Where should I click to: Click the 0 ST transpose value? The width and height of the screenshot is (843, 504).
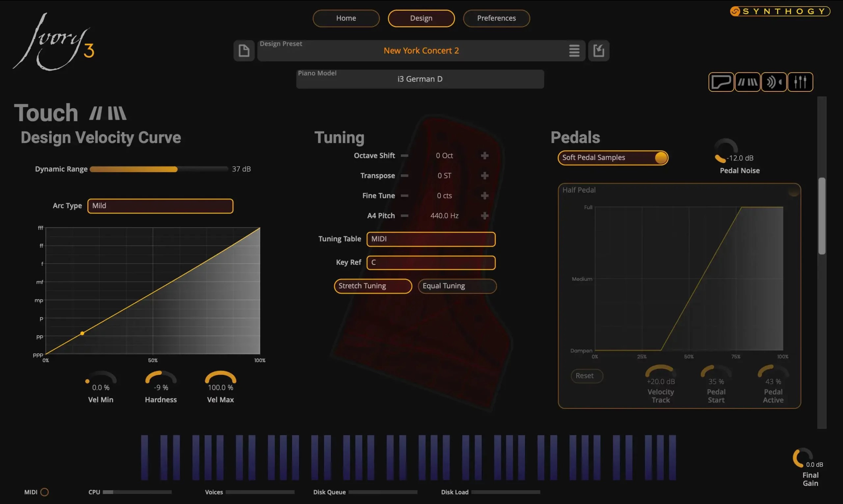click(x=444, y=176)
